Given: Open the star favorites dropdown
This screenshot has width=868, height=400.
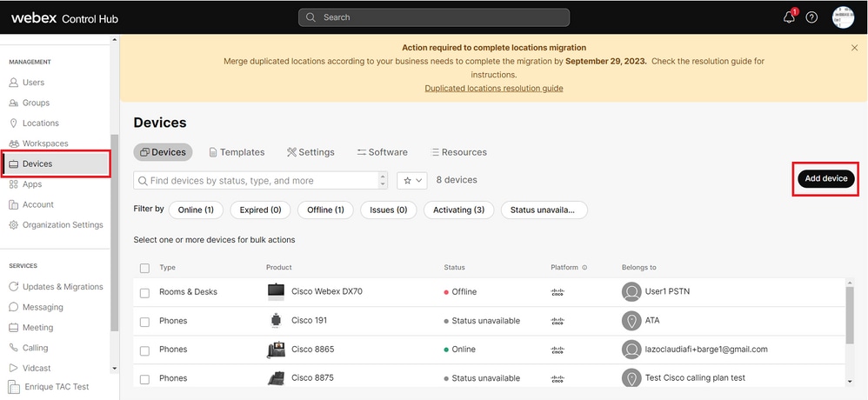Looking at the screenshot, I should [412, 180].
